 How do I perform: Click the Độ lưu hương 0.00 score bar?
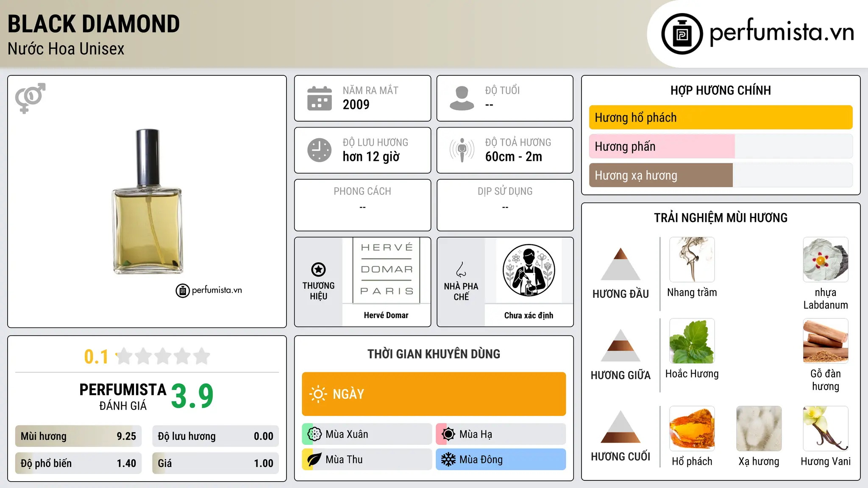click(215, 436)
